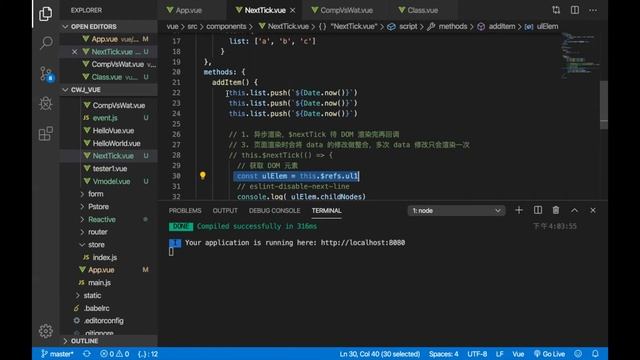This screenshot has height=360, width=640.
Task: Change encoding via UTF-8 status item
Action: pyautogui.click(x=477, y=354)
